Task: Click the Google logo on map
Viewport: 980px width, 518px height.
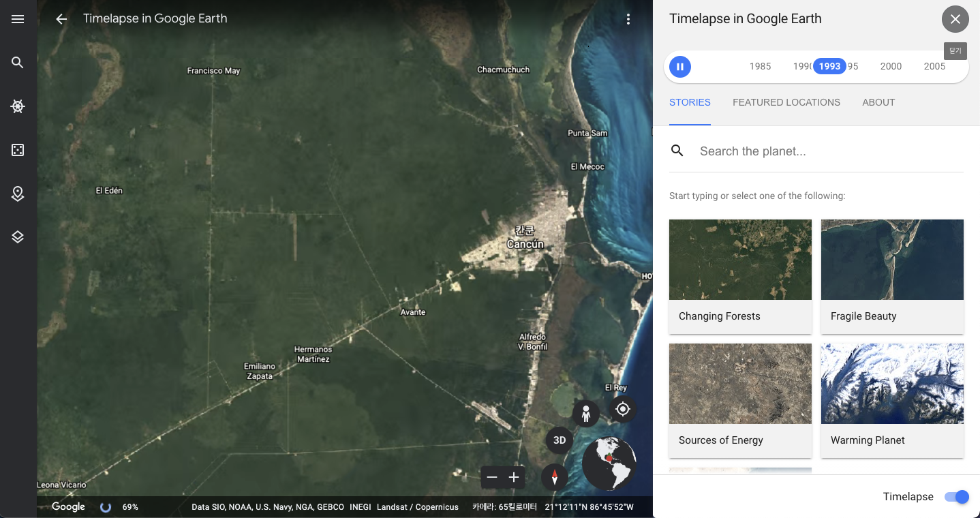Action: [69, 506]
